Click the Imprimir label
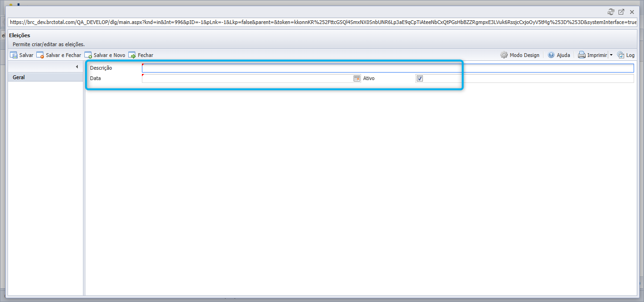 coord(597,55)
